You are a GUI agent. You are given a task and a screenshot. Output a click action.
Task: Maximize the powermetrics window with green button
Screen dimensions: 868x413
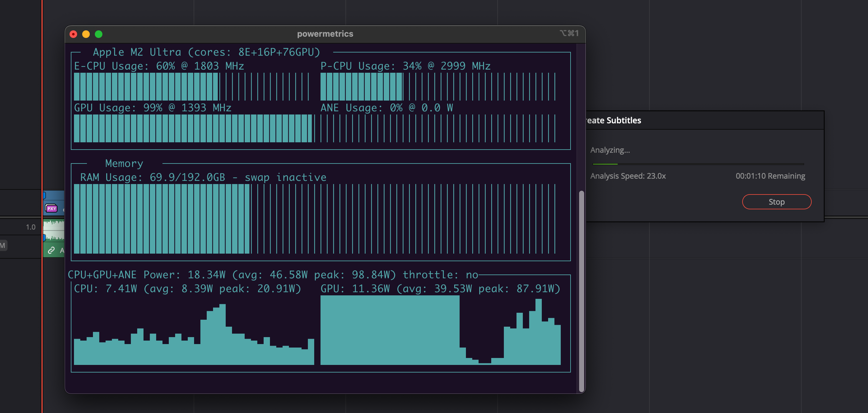[x=99, y=34]
